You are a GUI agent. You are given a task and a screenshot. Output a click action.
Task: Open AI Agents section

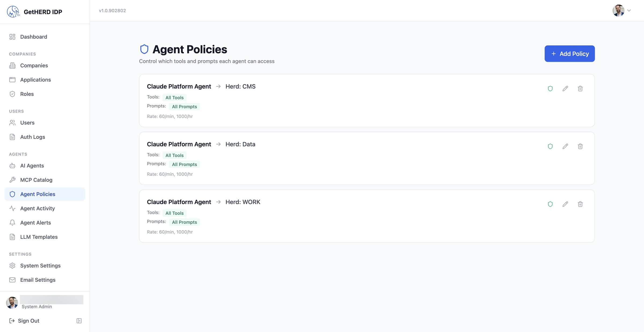click(x=45, y=166)
